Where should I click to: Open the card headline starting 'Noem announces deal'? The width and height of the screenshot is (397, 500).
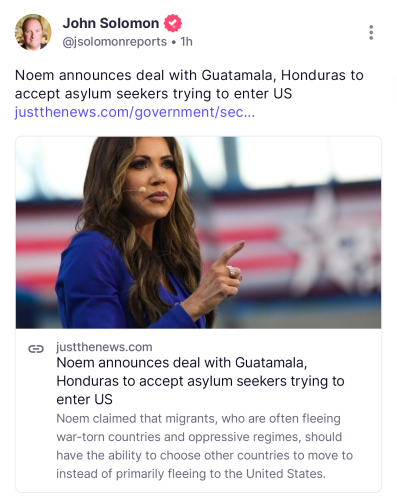[200, 381]
